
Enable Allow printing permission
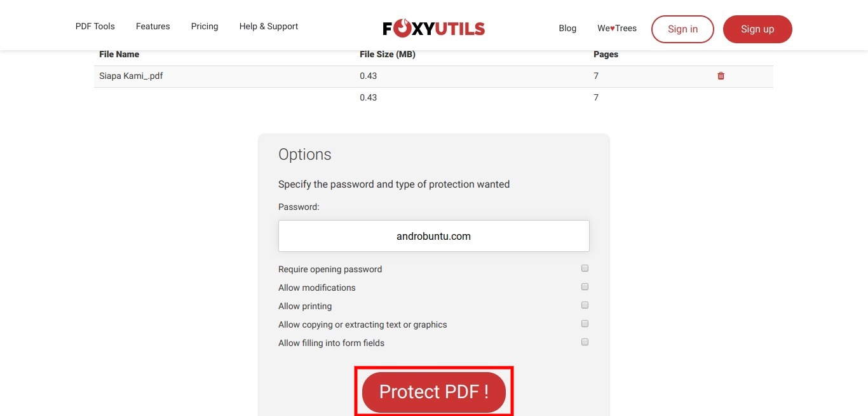coord(585,305)
